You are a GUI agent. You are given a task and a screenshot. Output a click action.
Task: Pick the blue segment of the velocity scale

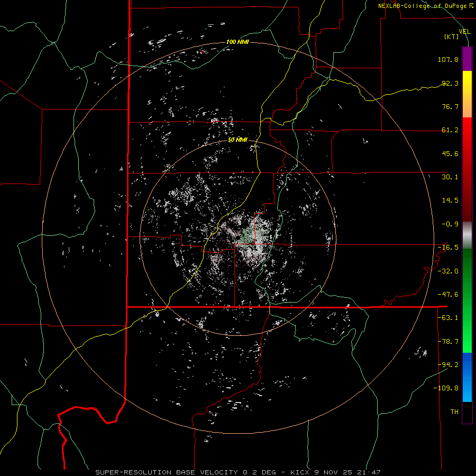[467, 377]
